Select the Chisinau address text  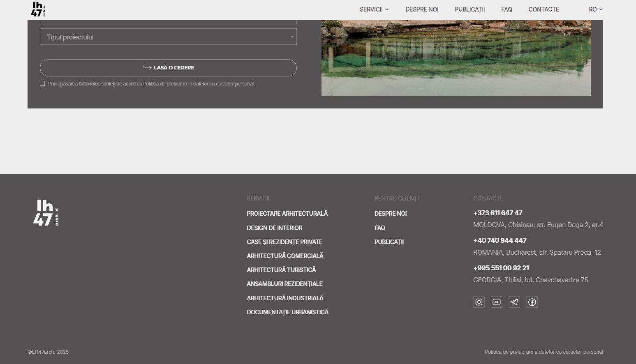coord(538,225)
